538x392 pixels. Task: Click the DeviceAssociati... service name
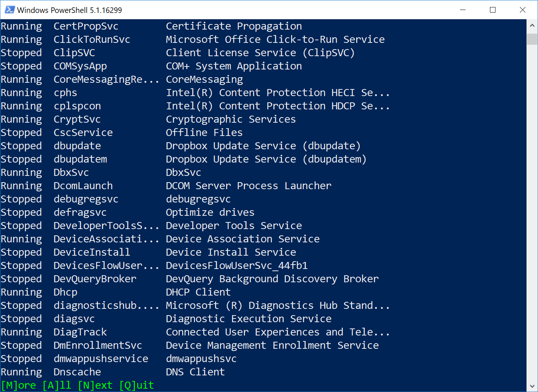[107, 239]
